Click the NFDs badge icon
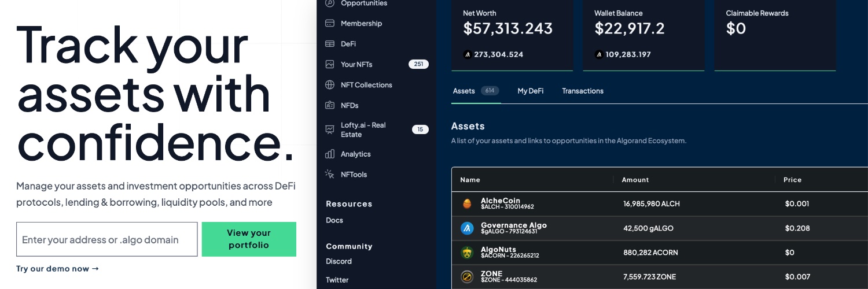 tap(330, 105)
